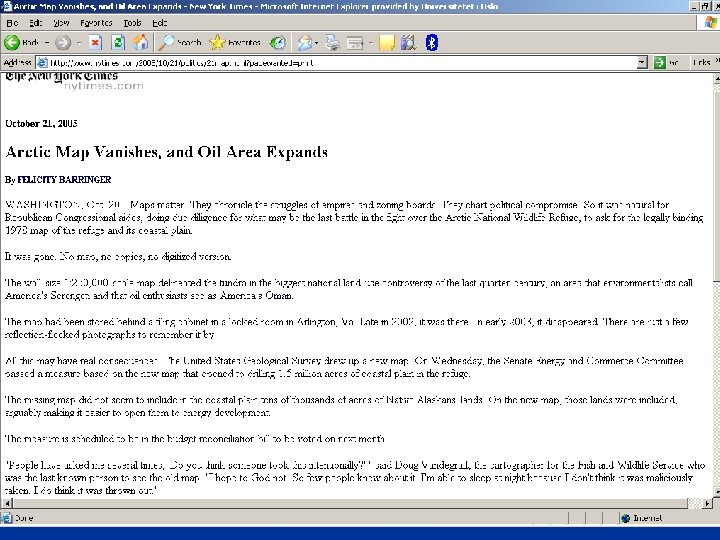Click the horizontal scrollbar thumb

point(350,503)
